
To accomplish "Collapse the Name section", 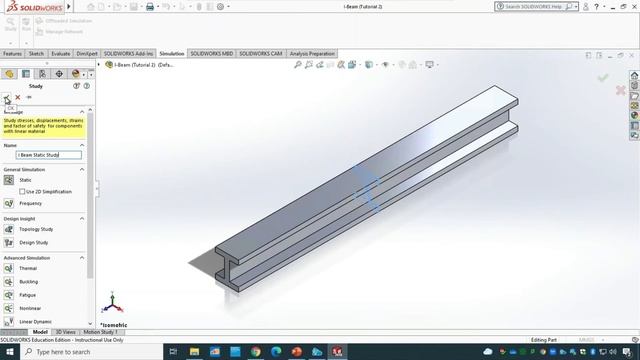I will tap(82, 145).
